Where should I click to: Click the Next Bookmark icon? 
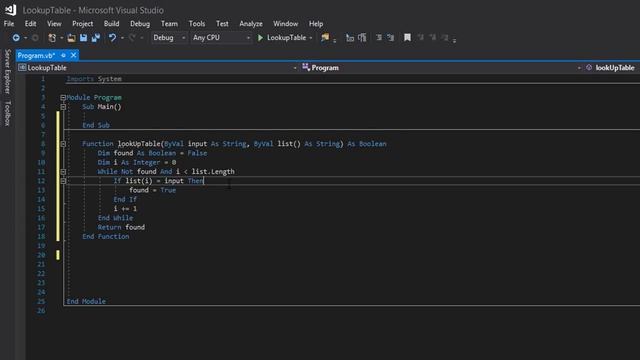click(433, 38)
